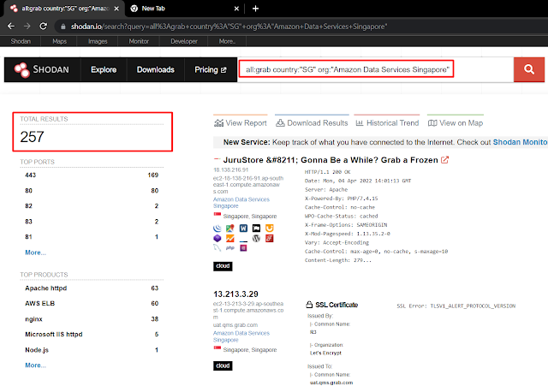Click Download Results link
The image size is (548, 392).
coord(312,123)
